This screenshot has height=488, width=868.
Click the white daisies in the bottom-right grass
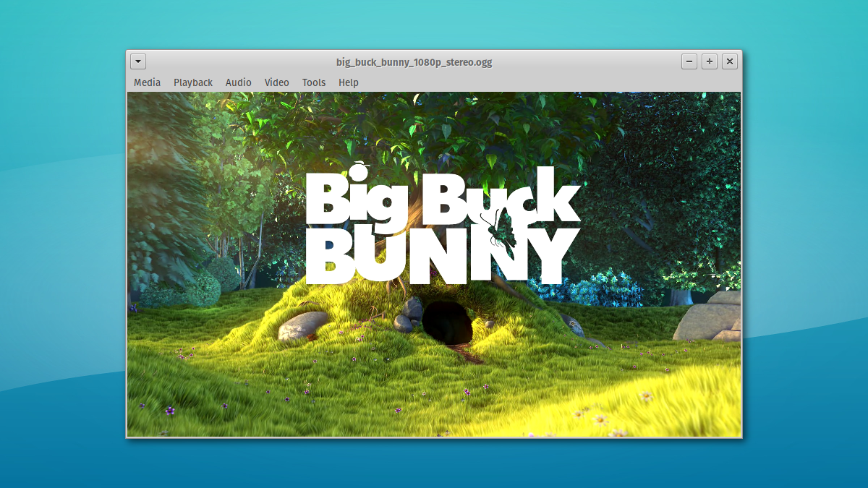(599, 418)
